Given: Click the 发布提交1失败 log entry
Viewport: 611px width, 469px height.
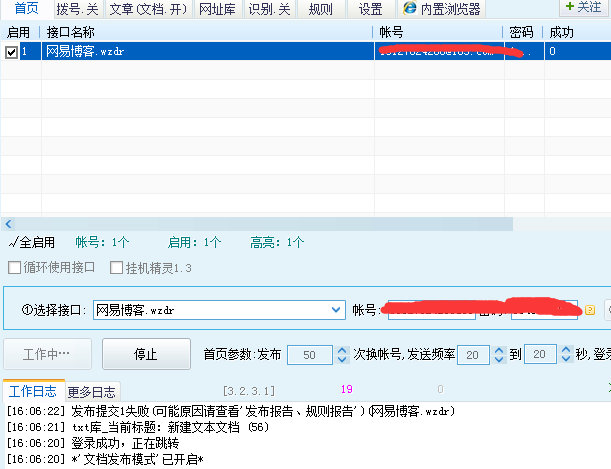Looking at the screenshot, I should (231, 411).
